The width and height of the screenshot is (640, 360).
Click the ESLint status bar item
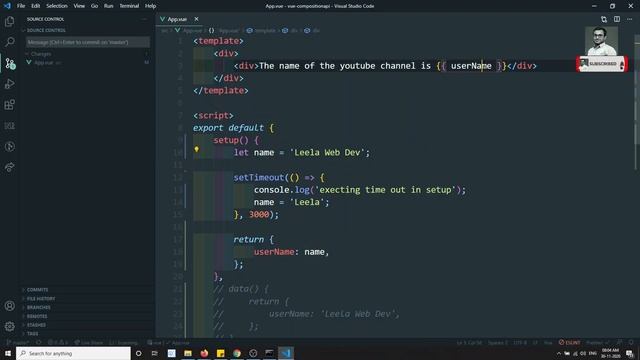569,342
